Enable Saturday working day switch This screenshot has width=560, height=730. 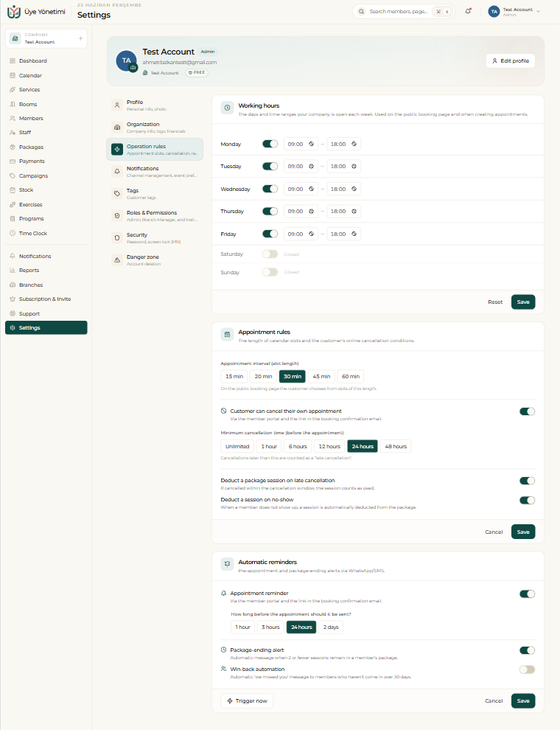pos(270,254)
